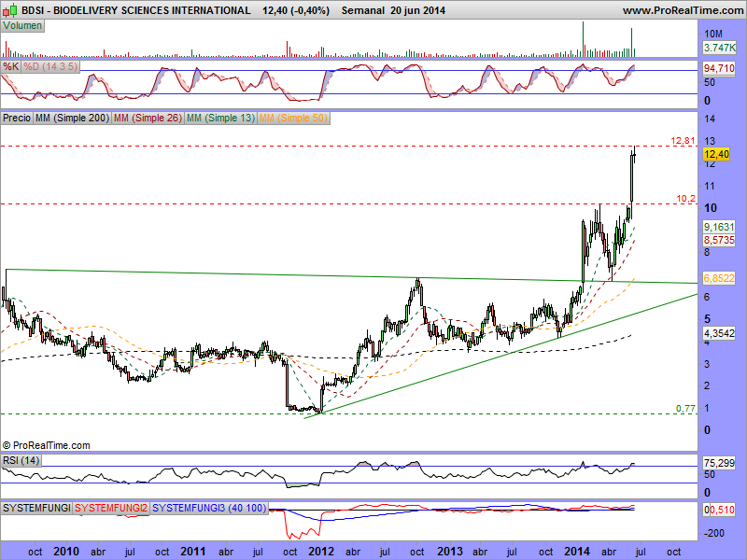Select the Volumen indicator label
Viewport: 747px width, 560px height.
pos(22,26)
